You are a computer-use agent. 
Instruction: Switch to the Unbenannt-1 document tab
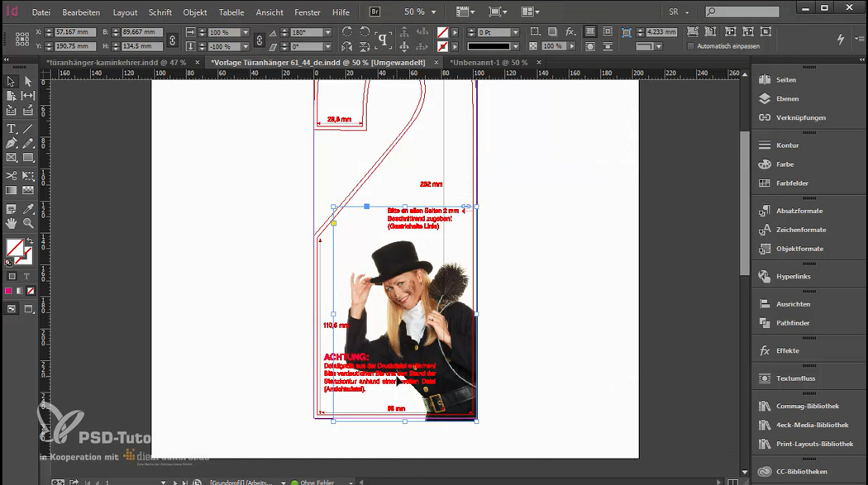[489, 63]
